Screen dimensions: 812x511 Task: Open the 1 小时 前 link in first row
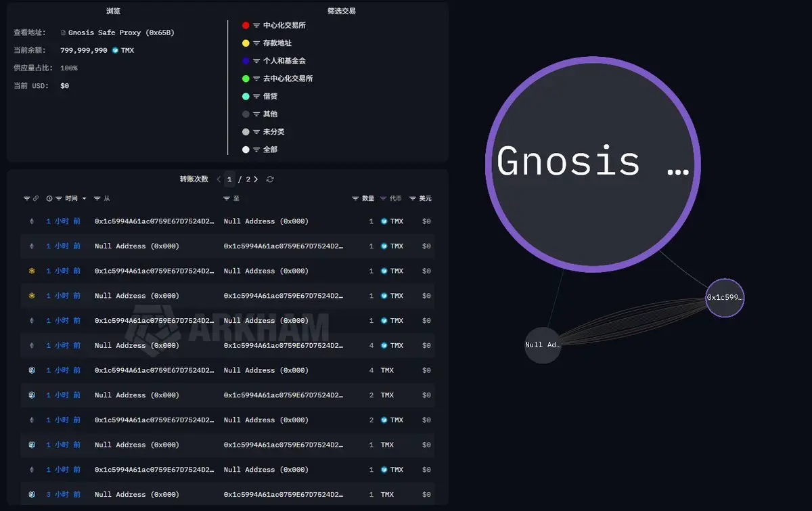tap(63, 221)
